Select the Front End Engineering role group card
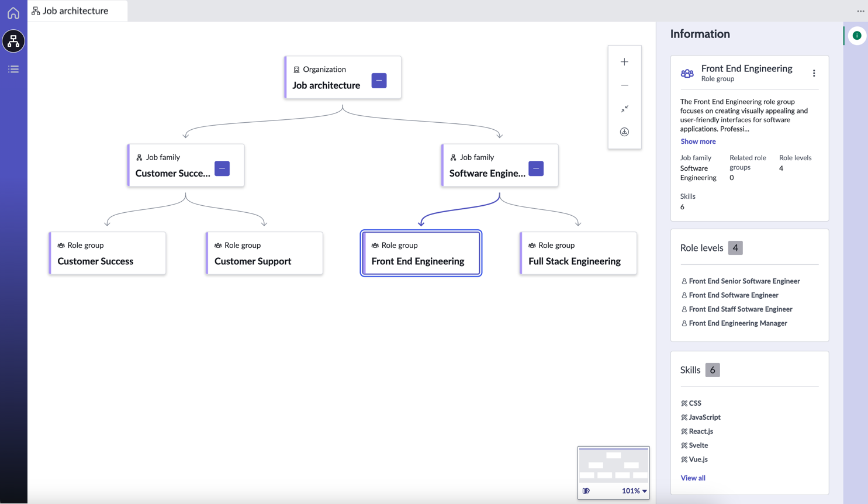The image size is (868, 504). (x=421, y=253)
